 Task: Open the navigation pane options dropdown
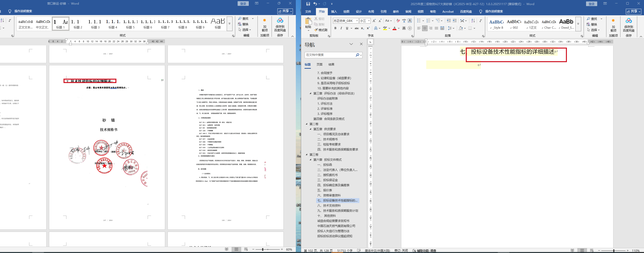tap(351, 44)
